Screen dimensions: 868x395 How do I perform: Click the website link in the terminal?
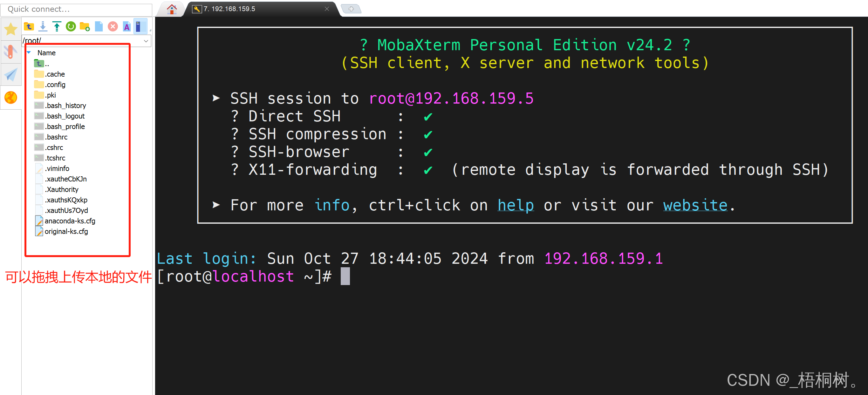695,205
